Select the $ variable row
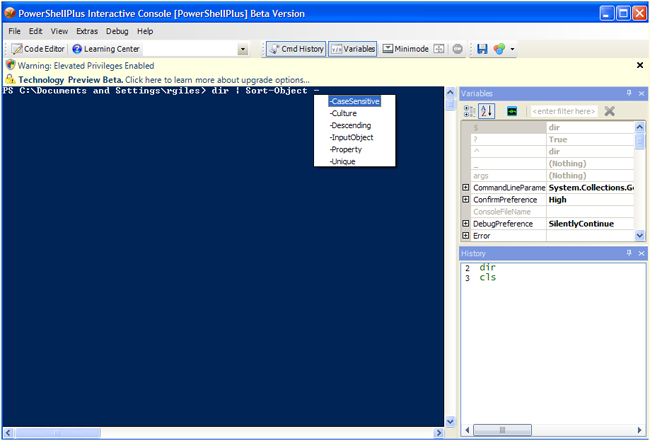Screen dimensions: 650x441 [548, 127]
